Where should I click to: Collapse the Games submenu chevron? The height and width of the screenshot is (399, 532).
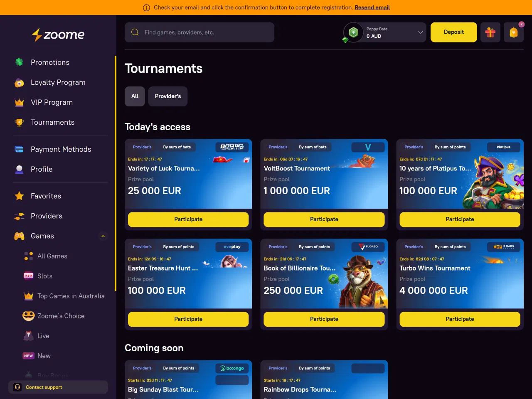103,236
